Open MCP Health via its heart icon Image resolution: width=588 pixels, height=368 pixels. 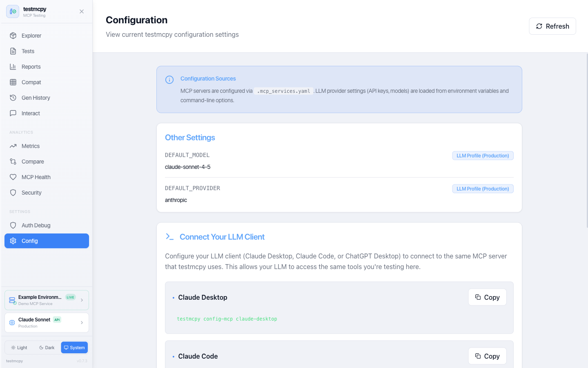(13, 177)
